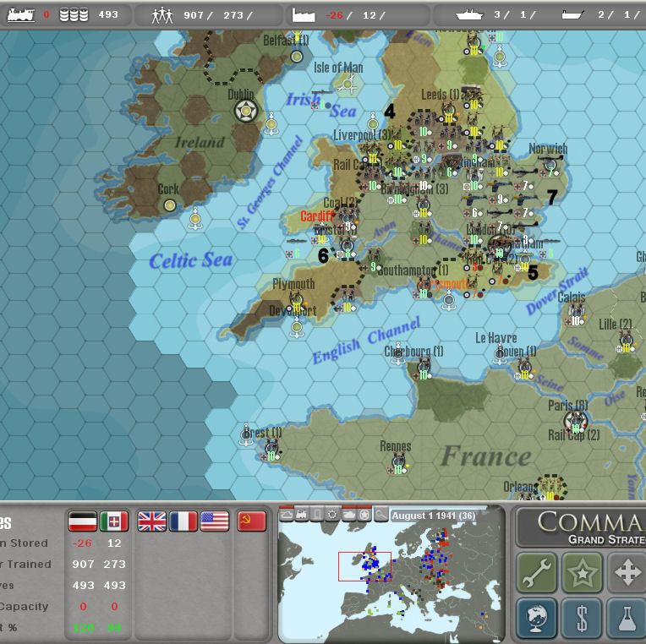Image resolution: width=646 pixels, height=644 pixels.
Task: Toggle the tank land units minimap filter
Action: (x=348, y=515)
